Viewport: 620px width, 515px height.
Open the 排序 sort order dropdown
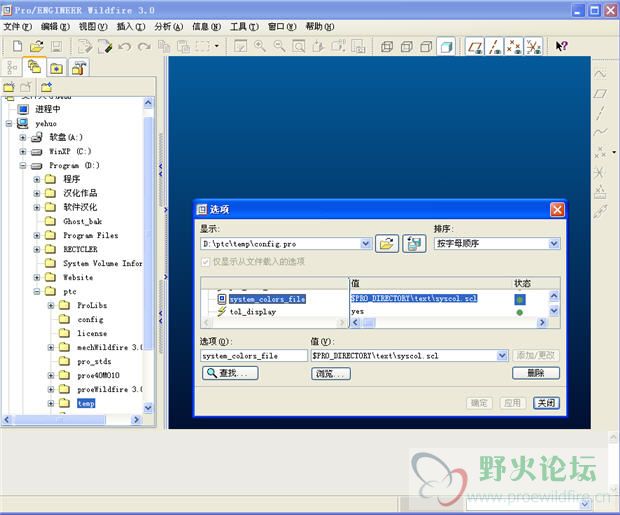[x=554, y=243]
